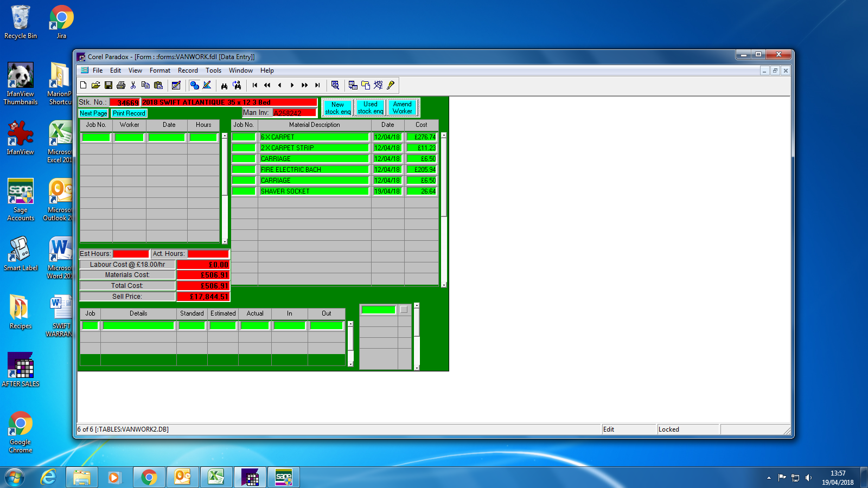Screen dimensions: 868x488
Task: Click the Print icon in the toolbar
Action: [121, 85]
